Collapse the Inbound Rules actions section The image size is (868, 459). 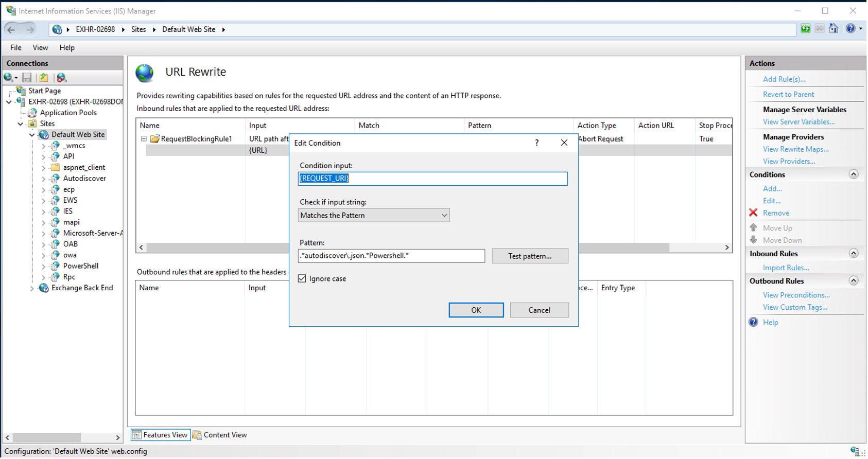tap(854, 254)
